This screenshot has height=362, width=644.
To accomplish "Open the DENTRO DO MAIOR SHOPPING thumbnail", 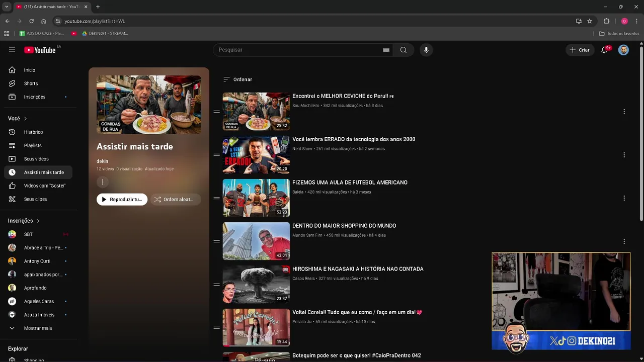I will [x=256, y=241].
